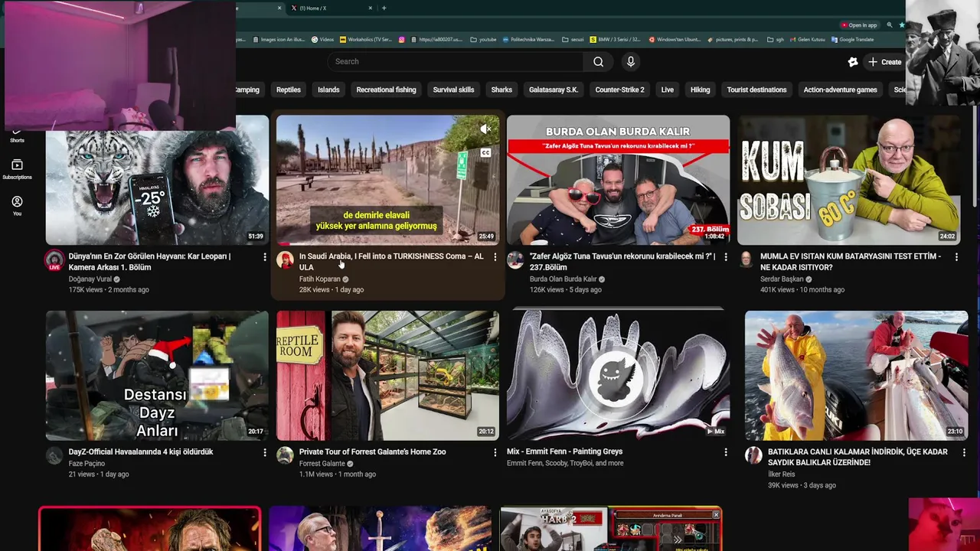Open options menu for Kar Leoparı video
Viewport: 980px width, 551px height.
pos(264,257)
